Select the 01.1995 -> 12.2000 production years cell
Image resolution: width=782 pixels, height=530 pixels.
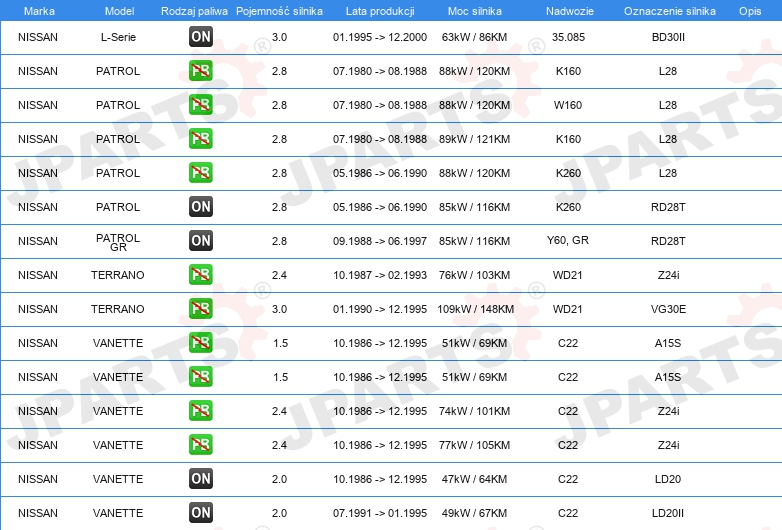(380, 37)
